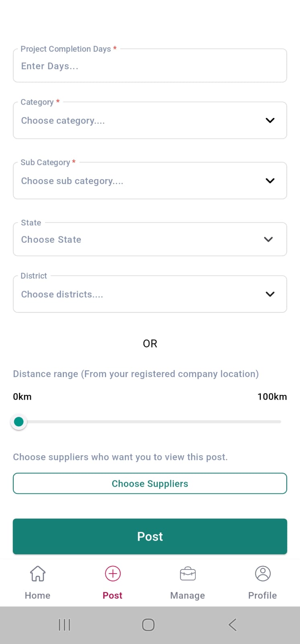
Task: Tap the Choose category placeholder text
Action: tap(63, 121)
